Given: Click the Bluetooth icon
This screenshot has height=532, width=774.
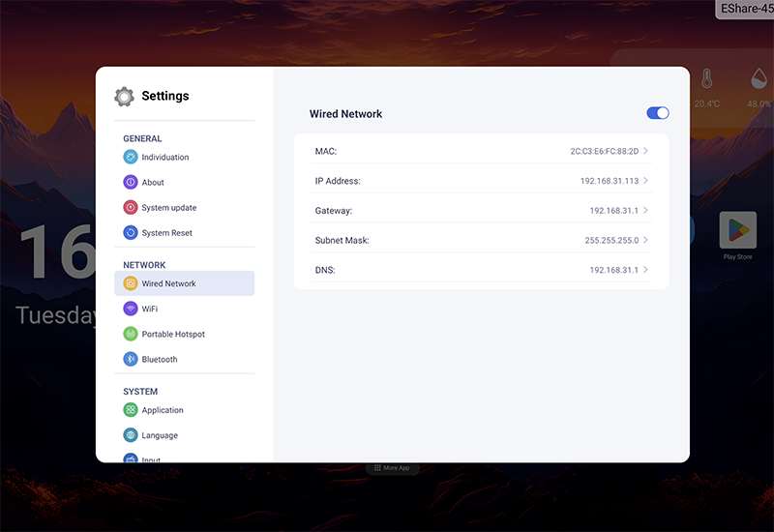Looking at the screenshot, I should (x=131, y=359).
